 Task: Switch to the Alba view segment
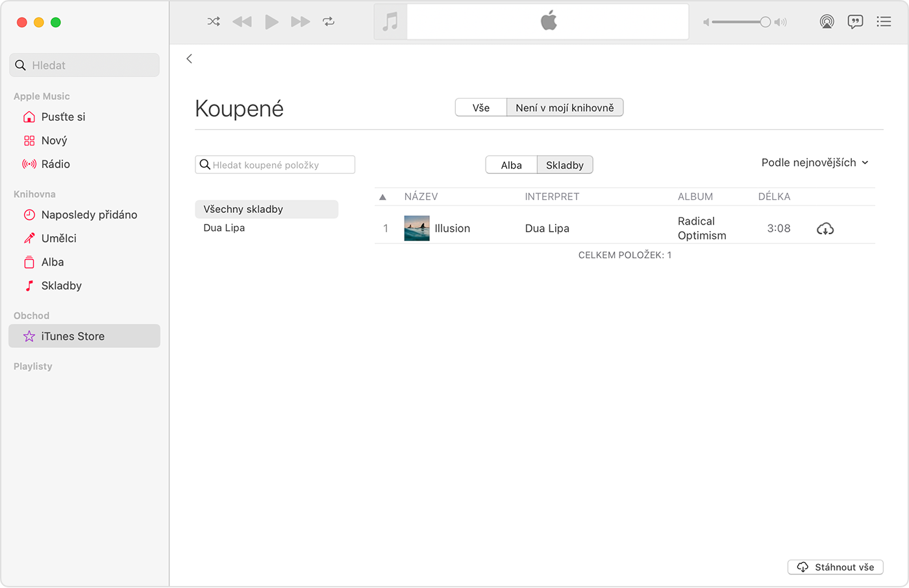(x=512, y=165)
